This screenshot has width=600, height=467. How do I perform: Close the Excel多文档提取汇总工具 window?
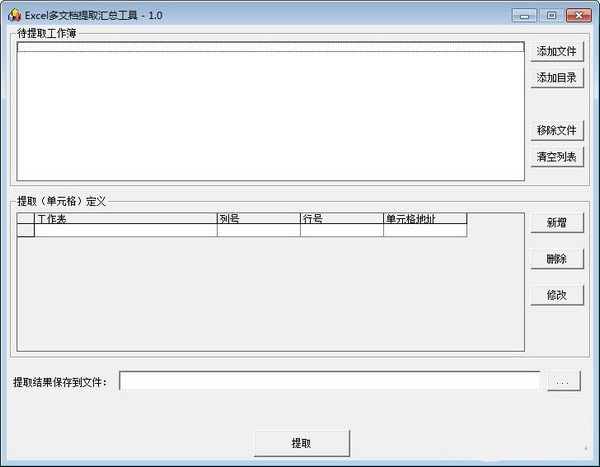[579, 16]
